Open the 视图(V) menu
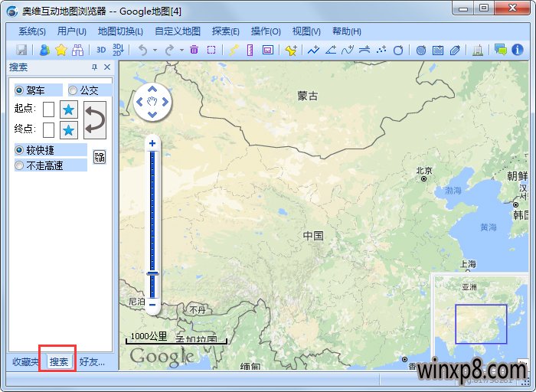 306,31
